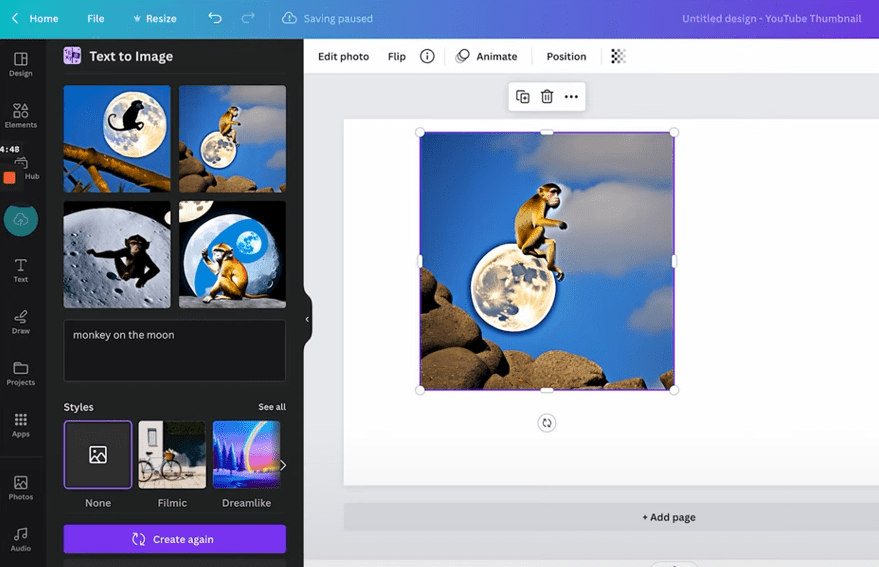
Task: Open the image info icon
Action: tap(427, 56)
